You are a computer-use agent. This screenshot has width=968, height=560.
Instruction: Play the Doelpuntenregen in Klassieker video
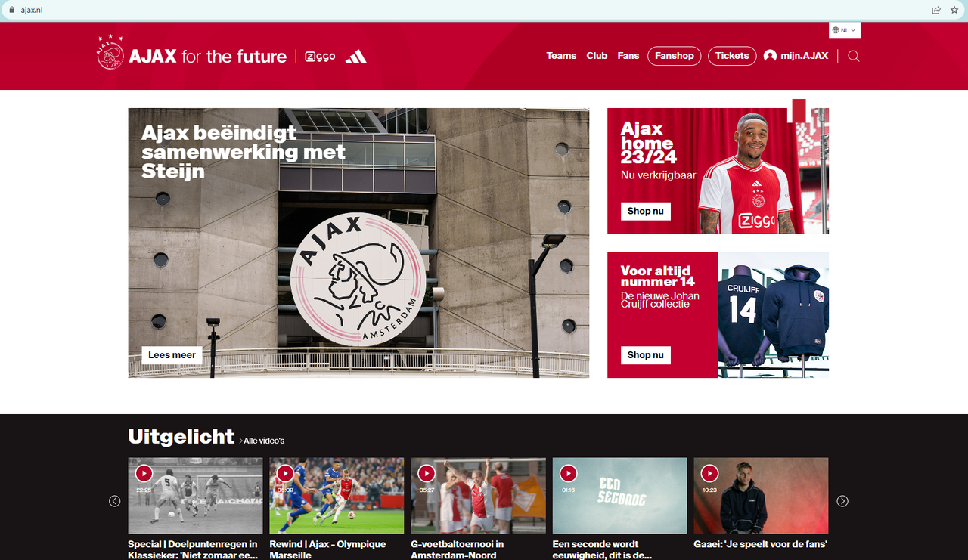144,473
